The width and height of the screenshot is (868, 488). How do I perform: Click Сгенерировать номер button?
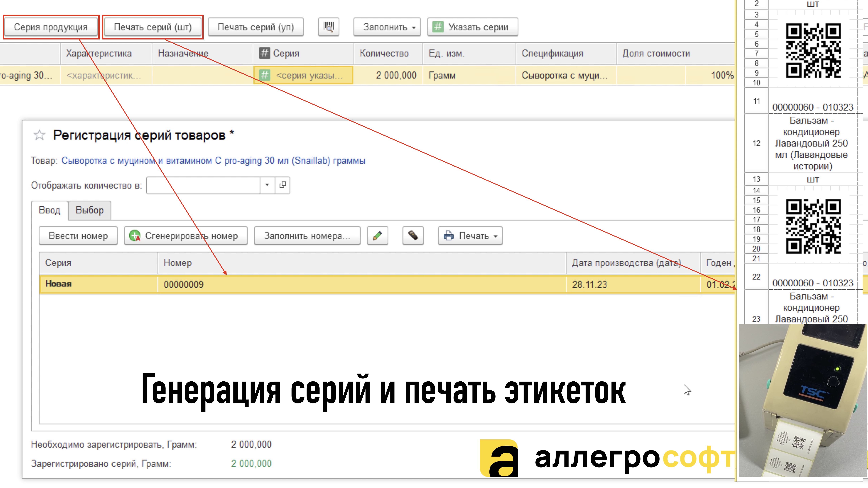[x=186, y=236]
